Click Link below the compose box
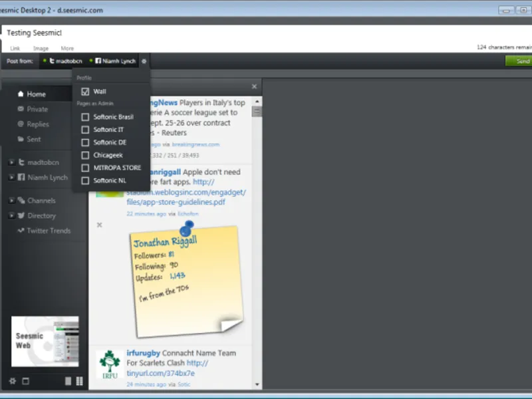The height and width of the screenshot is (399, 532). 15,48
